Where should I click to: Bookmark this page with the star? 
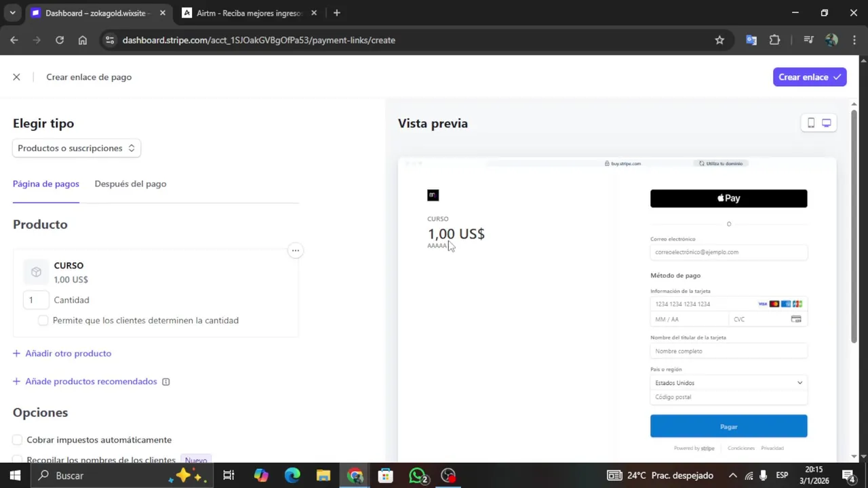(x=719, y=40)
